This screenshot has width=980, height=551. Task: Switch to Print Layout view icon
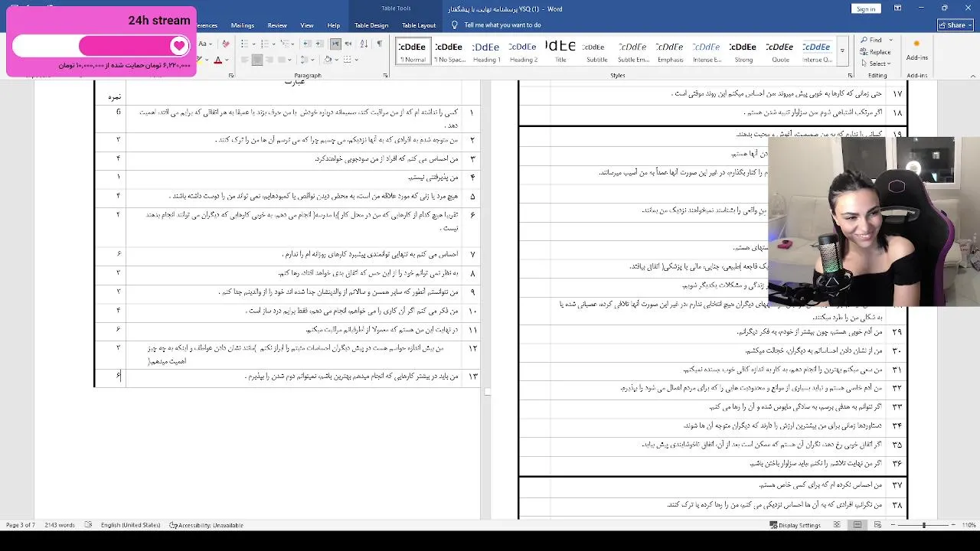(x=857, y=525)
